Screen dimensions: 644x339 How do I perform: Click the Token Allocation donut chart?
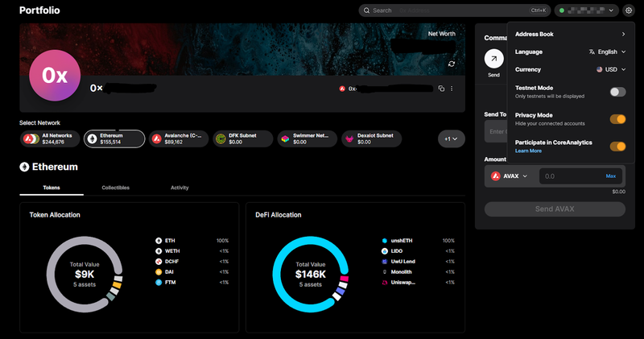(x=85, y=274)
